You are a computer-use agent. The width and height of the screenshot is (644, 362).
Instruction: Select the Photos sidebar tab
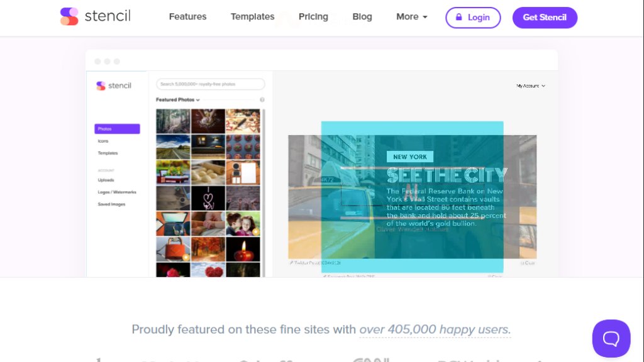(117, 129)
